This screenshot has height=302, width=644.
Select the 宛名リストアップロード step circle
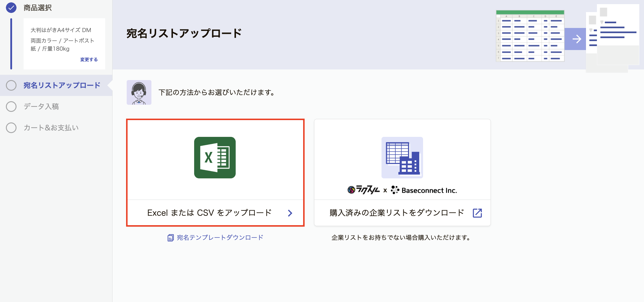11,85
